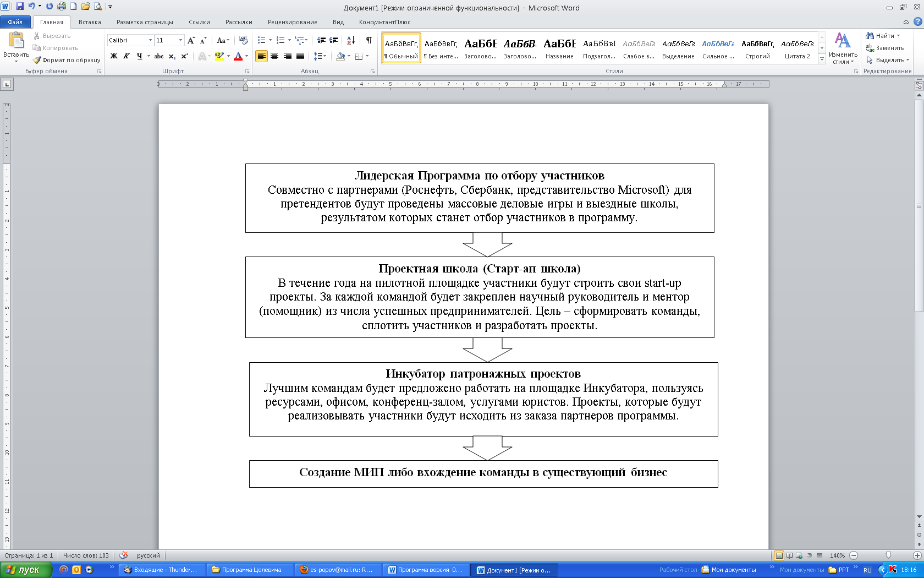Align text left

coord(261,56)
